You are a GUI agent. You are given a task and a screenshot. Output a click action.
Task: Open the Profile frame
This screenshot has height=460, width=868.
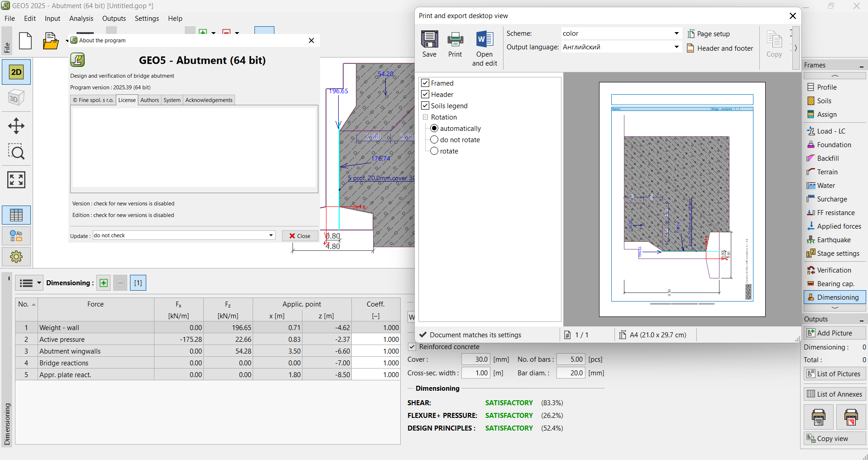pos(834,87)
